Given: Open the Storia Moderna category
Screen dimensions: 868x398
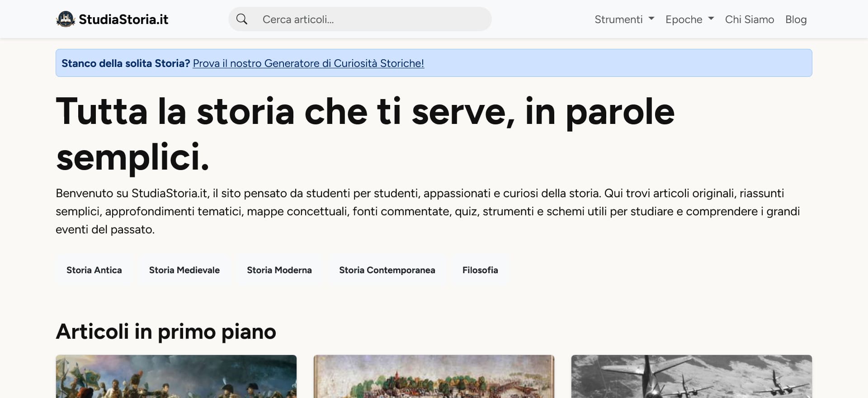Looking at the screenshot, I should [279, 270].
